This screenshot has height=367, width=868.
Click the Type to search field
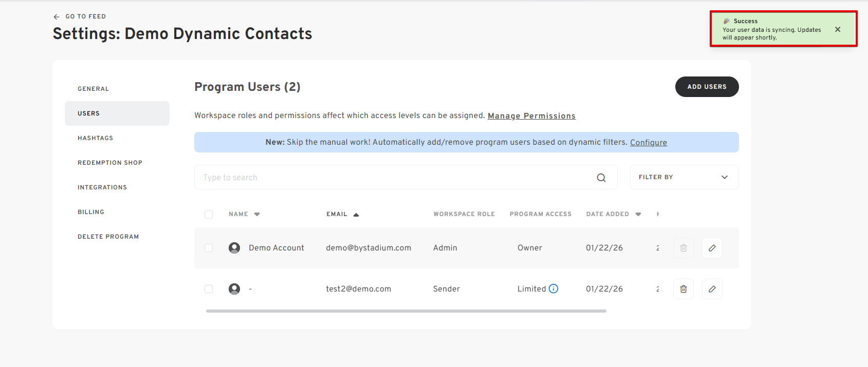[x=406, y=177]
